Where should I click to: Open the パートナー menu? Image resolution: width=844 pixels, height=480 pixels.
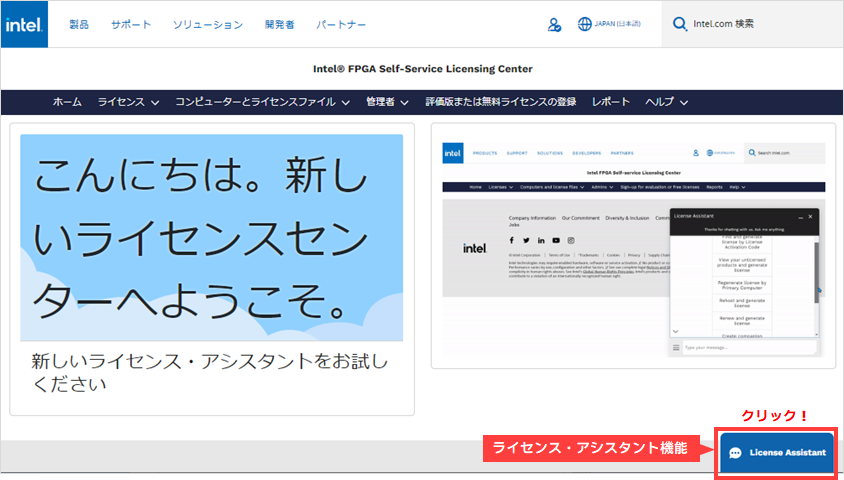[x=341, y=25]
